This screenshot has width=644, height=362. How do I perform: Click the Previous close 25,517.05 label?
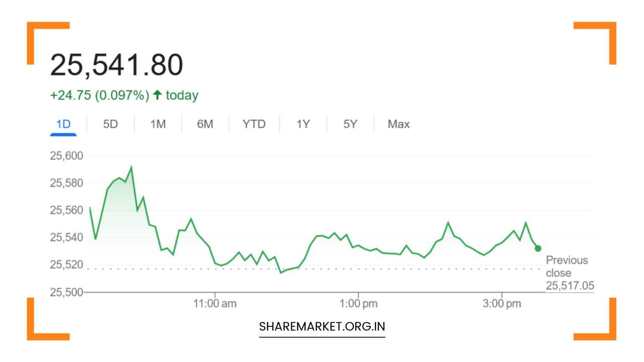568,273
